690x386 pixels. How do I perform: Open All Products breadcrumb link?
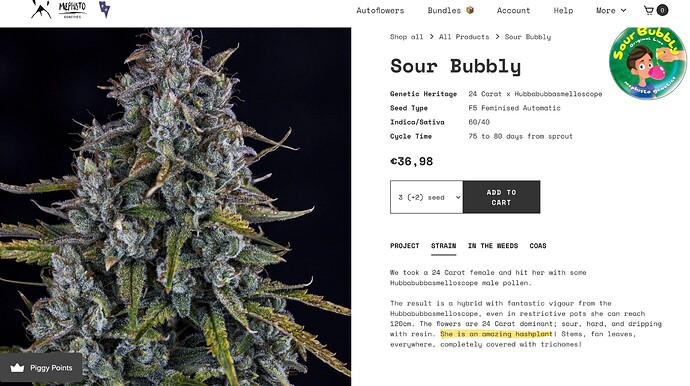tap(464, 37)
